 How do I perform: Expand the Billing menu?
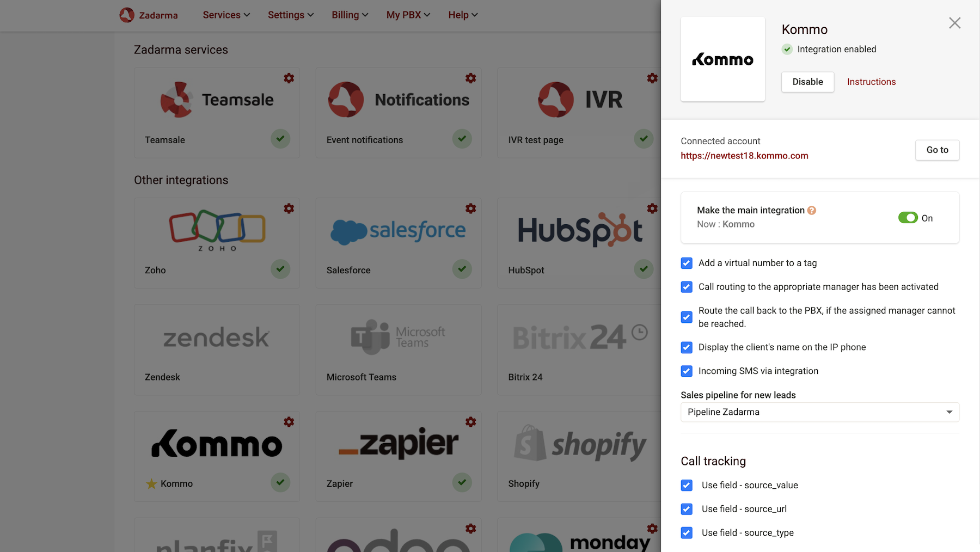click(350, 15)
